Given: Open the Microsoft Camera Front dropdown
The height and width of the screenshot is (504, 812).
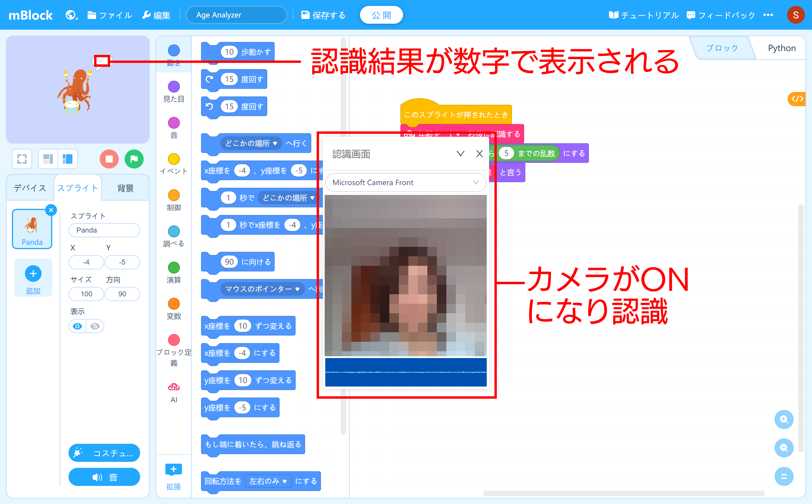Looking at the screenshot, I should (405, 182).
